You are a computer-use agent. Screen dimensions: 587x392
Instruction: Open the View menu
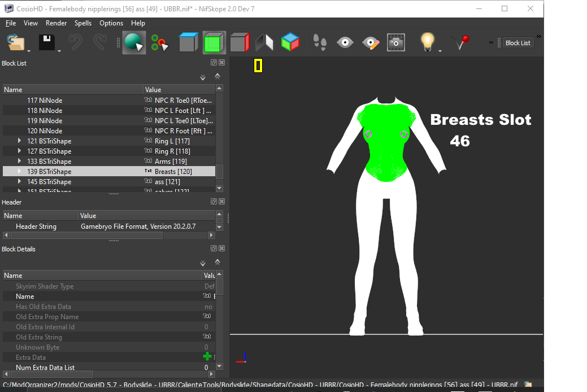(x=31, y=23)
